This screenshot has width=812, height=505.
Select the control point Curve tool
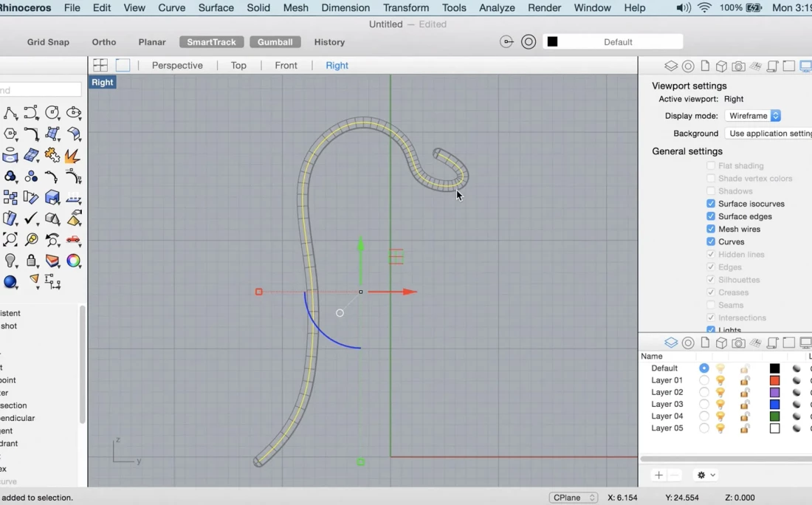coord(31,112)
